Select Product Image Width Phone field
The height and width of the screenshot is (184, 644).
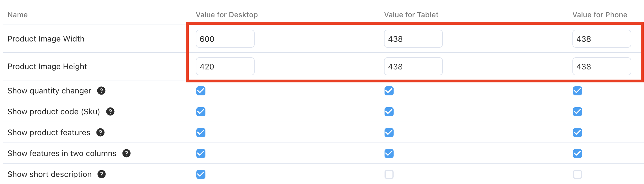602,39
